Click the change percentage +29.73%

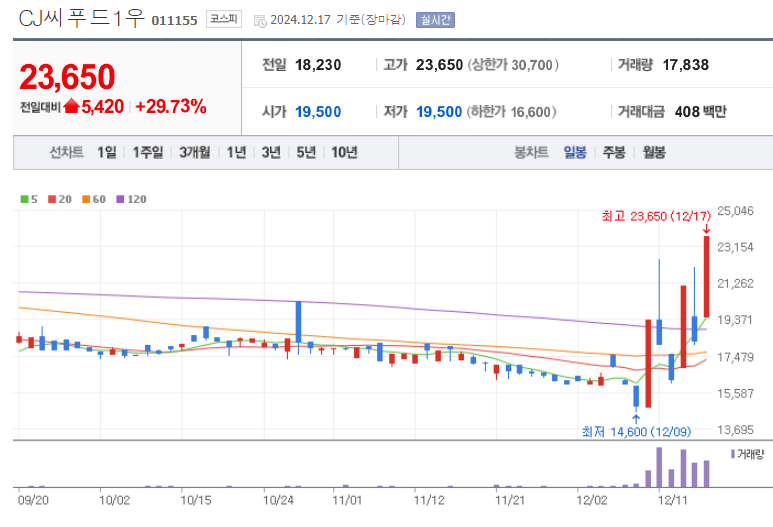click(171, 106)
